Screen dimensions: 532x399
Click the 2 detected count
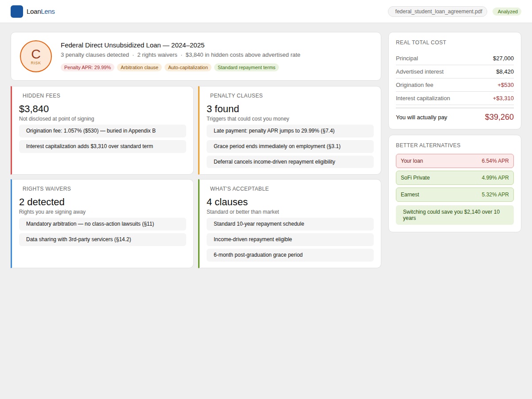point(42,202)
